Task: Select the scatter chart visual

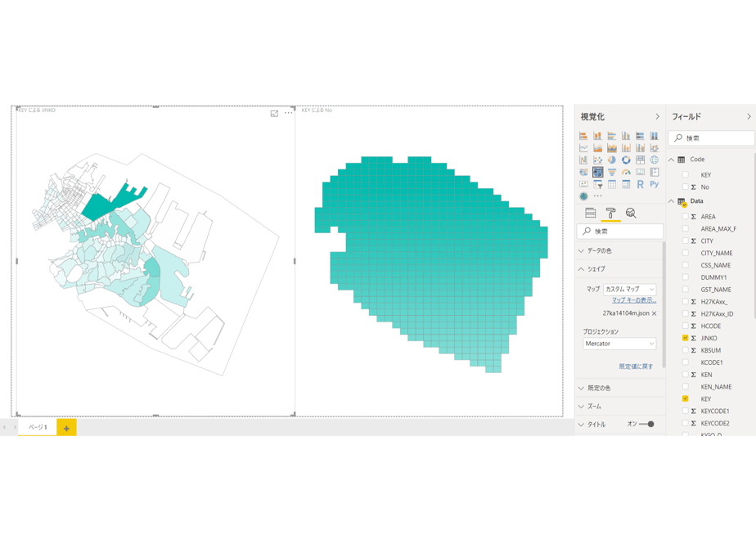Action: tap(597, 160)
